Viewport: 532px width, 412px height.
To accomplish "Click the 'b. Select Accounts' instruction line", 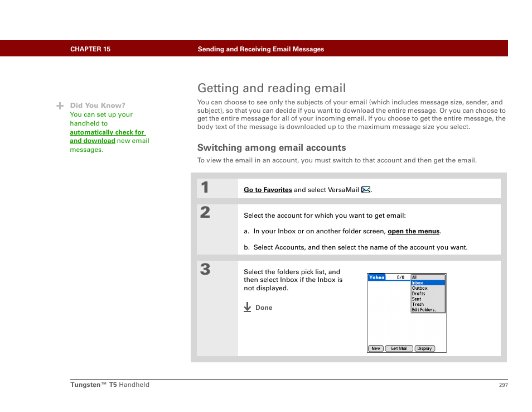I will (356, 247).
